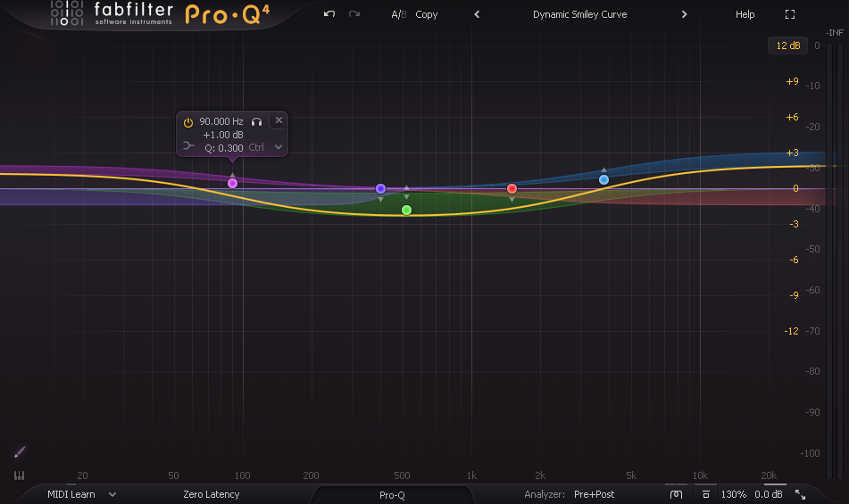This screenshot has height=504, width=849.
Task: Activate the EQ sketch pencil tool
Action: pyautogui.click(x=20, y=451)
